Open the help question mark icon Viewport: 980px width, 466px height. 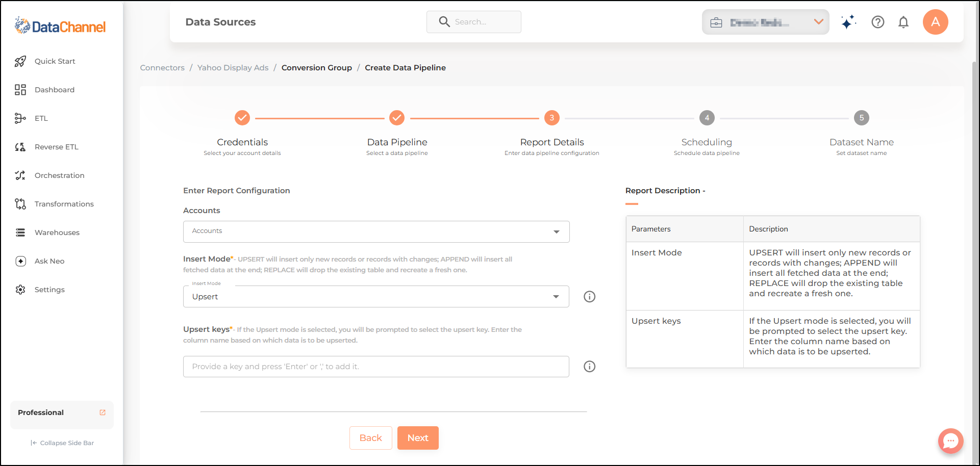click(x=878, y=22)
